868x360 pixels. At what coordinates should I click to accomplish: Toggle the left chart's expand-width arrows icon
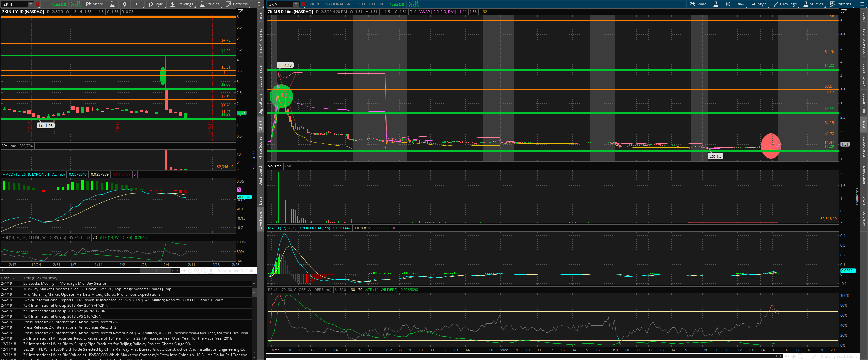click(x=183, y=271)
